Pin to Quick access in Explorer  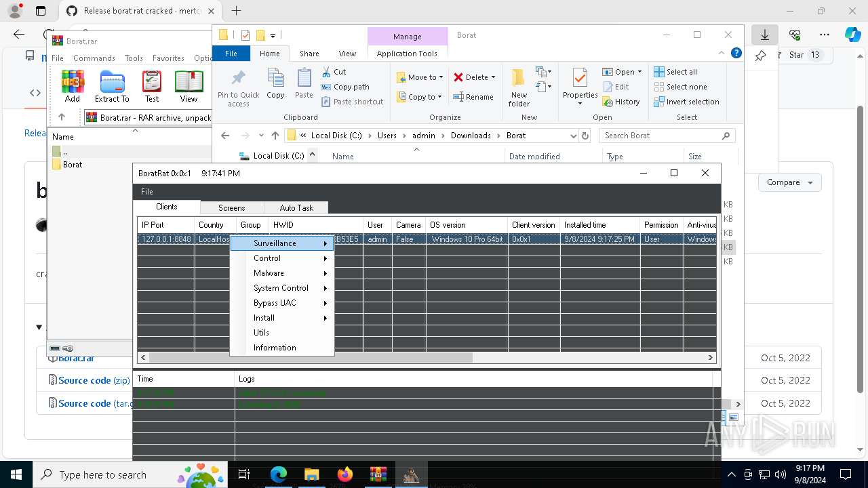tap(238, 88)
